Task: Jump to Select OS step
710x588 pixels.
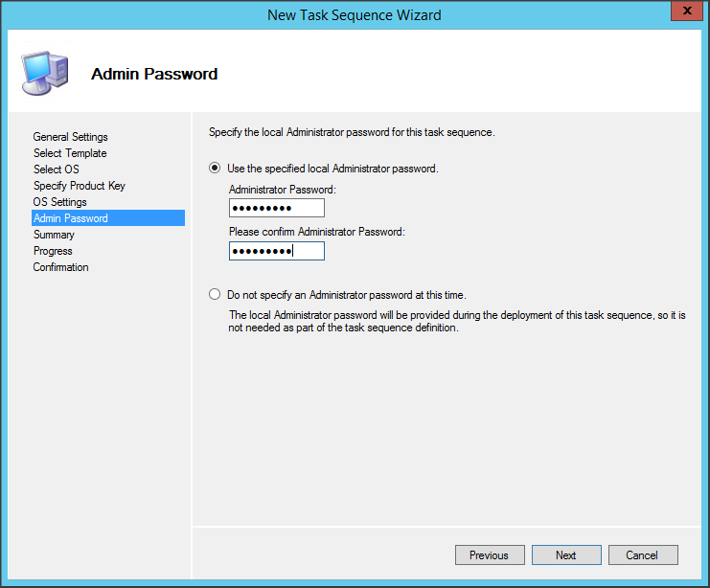Action: [57, 170]
